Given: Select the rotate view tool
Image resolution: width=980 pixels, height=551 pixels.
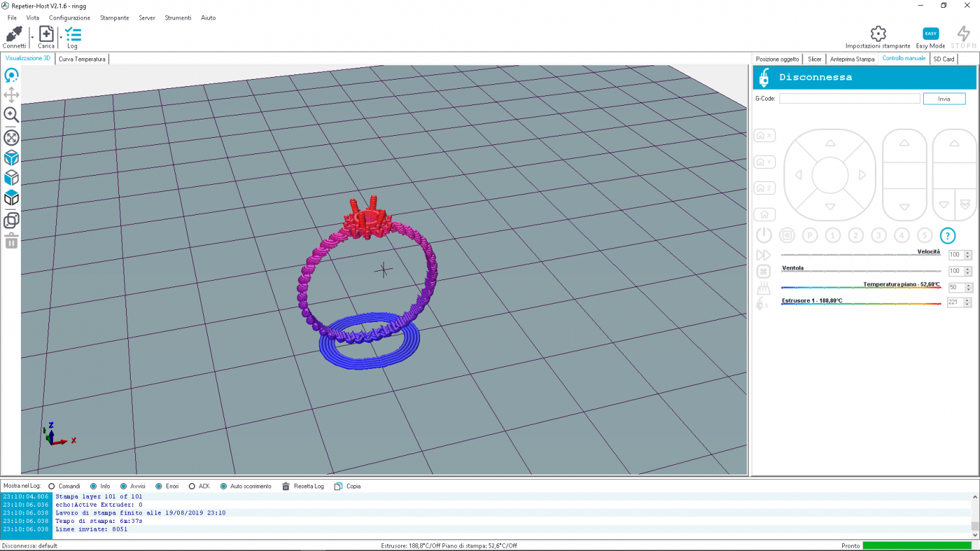Looking at the screenshot, I should (x=11, y=76).
